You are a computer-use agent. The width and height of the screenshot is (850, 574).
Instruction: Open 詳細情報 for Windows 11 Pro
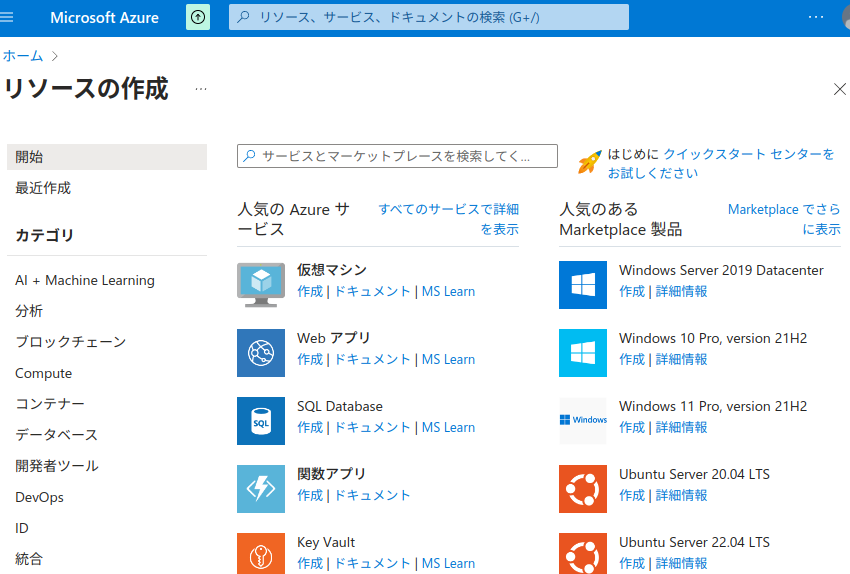click(x=681, y=428)
